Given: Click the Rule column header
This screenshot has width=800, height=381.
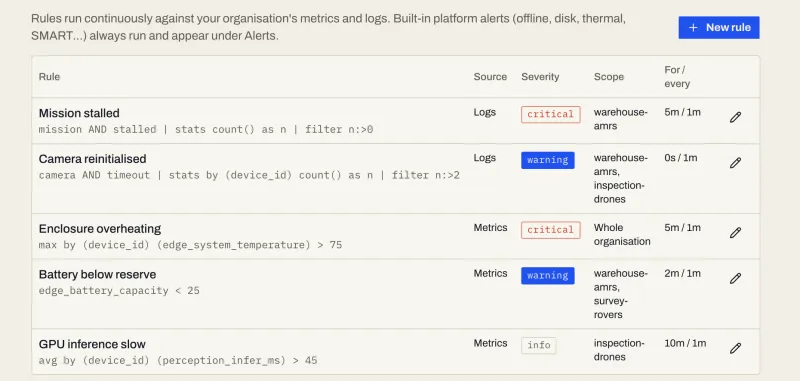Looking at the screenshot, I should click(49, 77).
